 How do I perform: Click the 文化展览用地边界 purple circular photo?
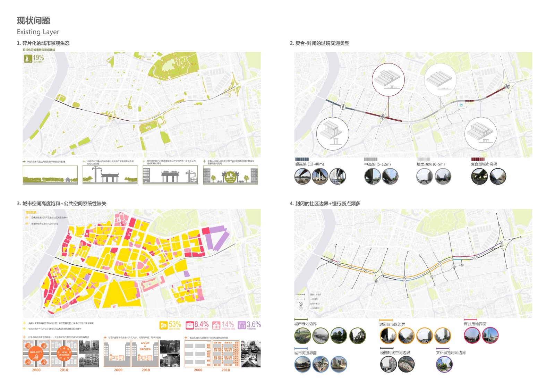pyautogui.click(x=444, y=364)
